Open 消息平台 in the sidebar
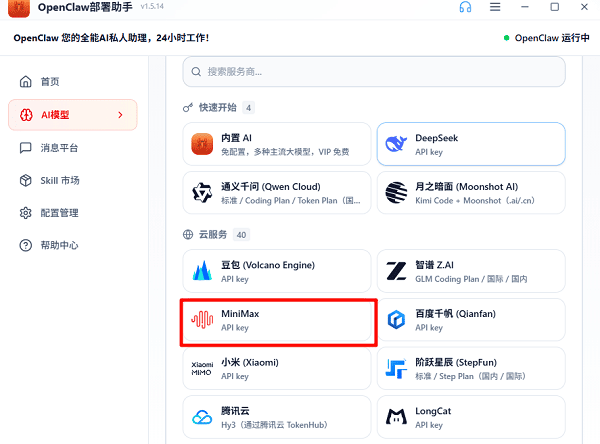 tap(73, 148)
